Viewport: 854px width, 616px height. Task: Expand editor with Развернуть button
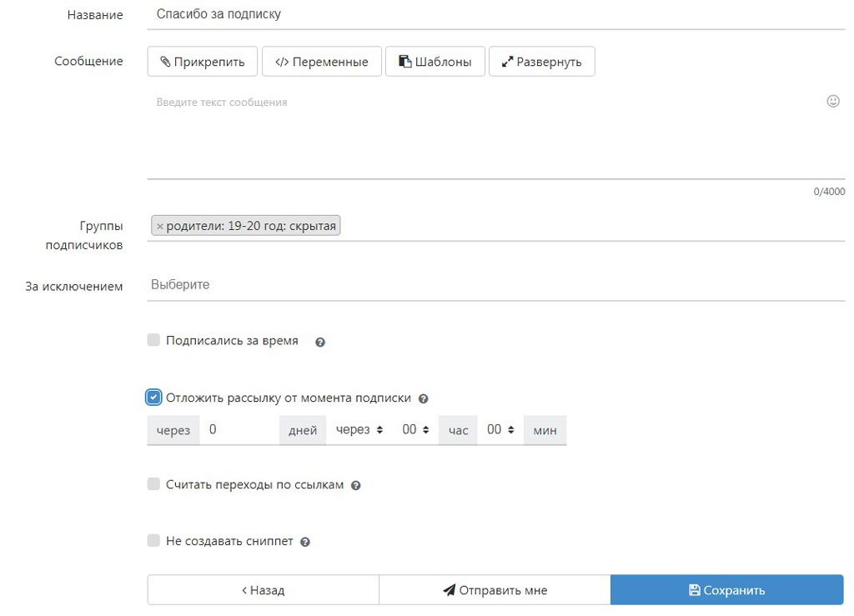point(541,62)
